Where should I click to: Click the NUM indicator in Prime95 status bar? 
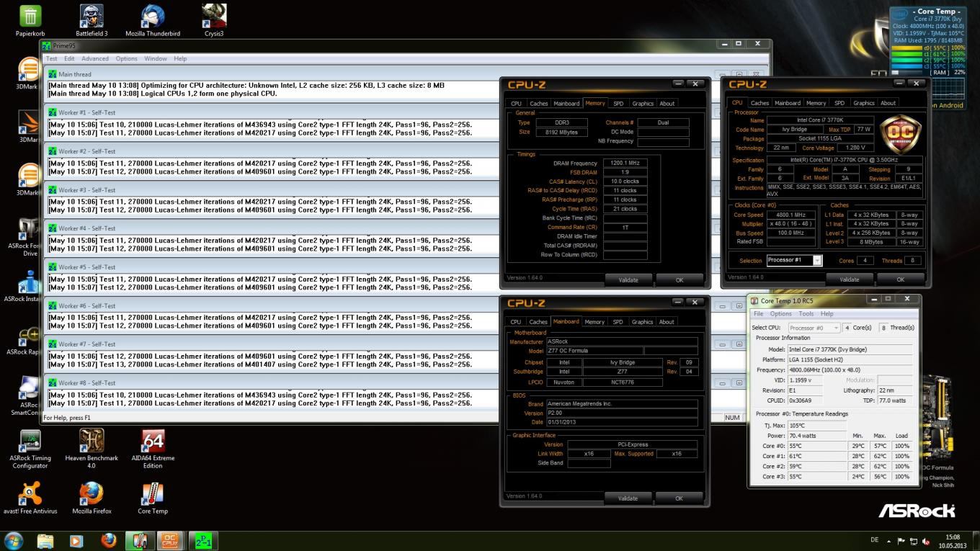click(x=732, y=418)
